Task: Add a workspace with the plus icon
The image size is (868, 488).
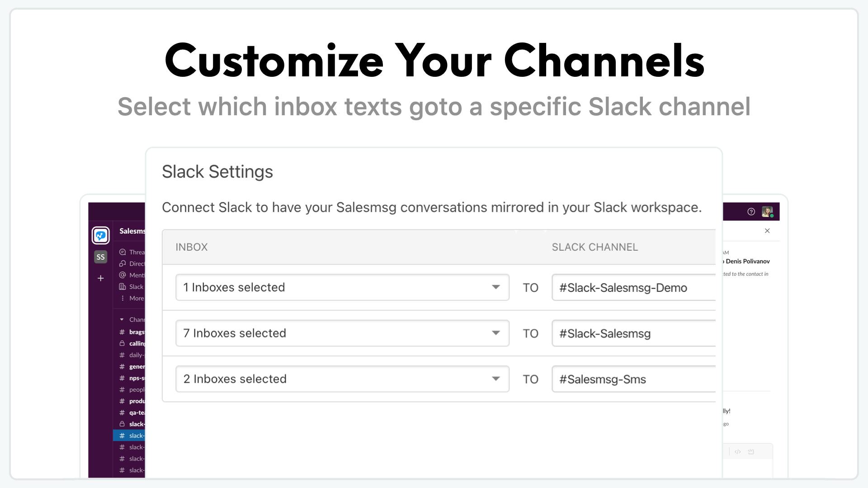Action: pos(100,278)
